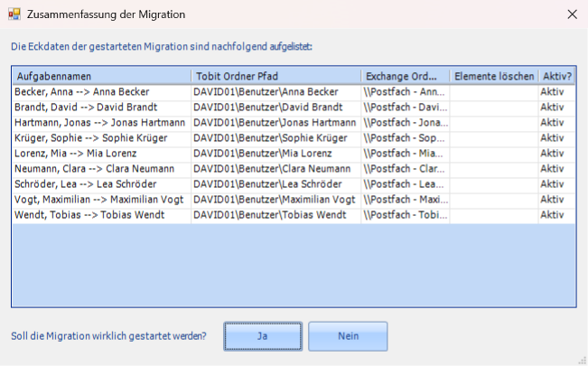Click the \\Postfach - Lea... cell
This screenshot has height=366, width=588.
pyautogui.click(x=406, y=184)
